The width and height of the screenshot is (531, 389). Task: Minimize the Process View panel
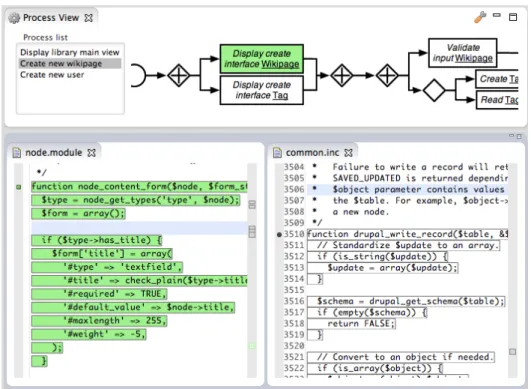pos(497,15)
